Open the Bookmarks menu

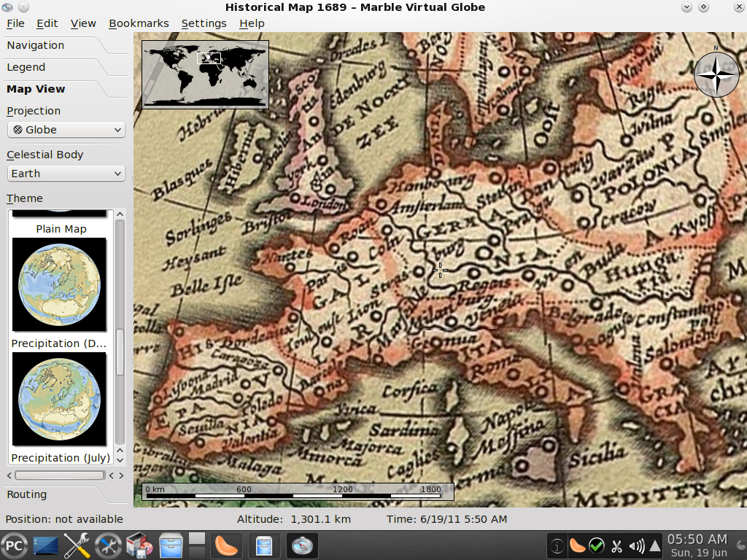click(139, 23)
